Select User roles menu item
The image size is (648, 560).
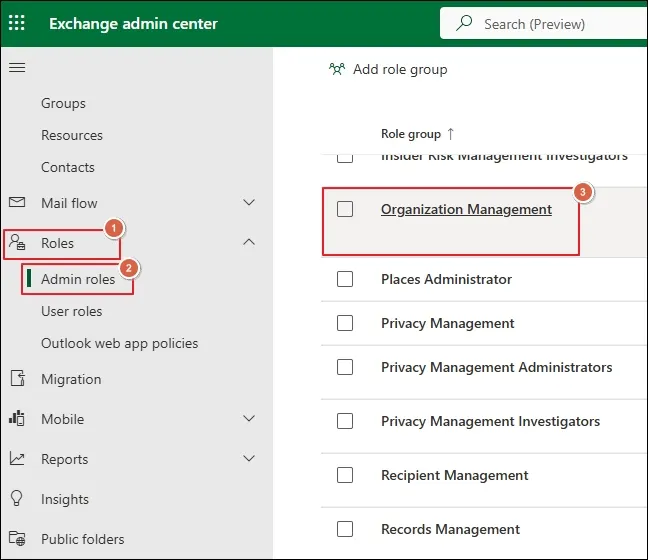click(71, 311)
